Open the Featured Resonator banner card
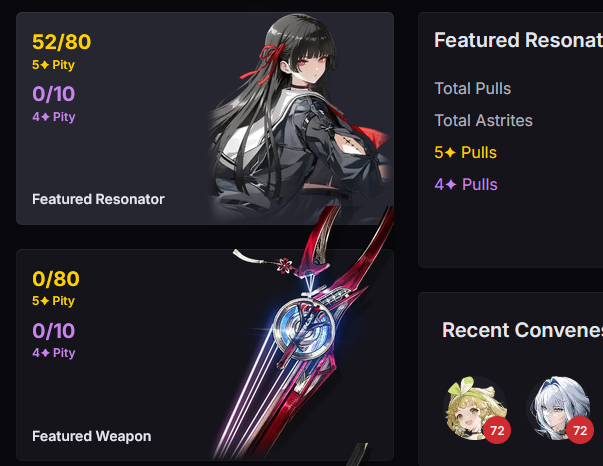 205,118
